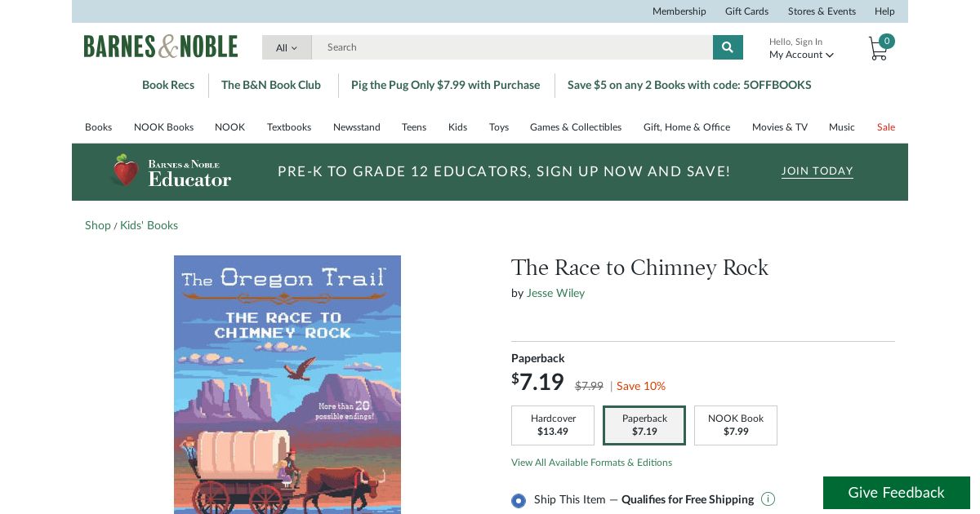Go to the Sale menu item
This screenshot has height=514, width=980.
[885, 127]
